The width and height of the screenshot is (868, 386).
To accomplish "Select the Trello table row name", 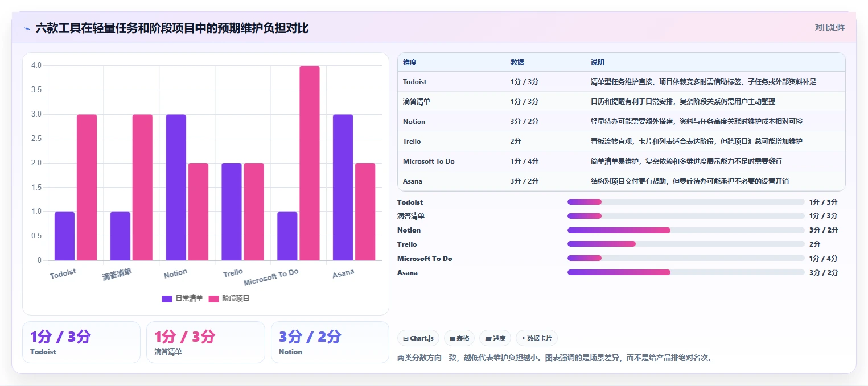I will point(412,142).
